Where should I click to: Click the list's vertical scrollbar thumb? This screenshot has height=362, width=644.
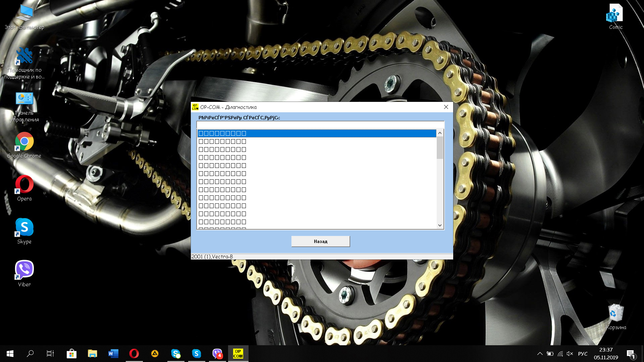[x=440, y=147]
